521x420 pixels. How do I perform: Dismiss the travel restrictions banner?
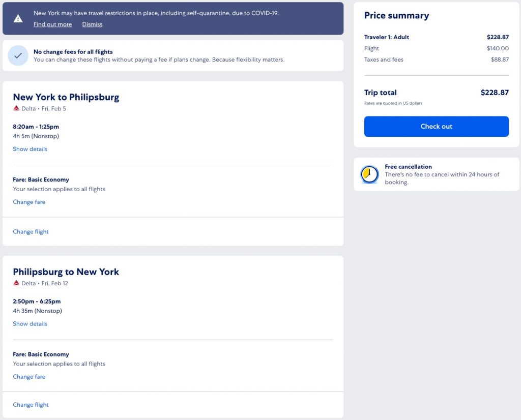pyautogui.click(x=92, y=24)
